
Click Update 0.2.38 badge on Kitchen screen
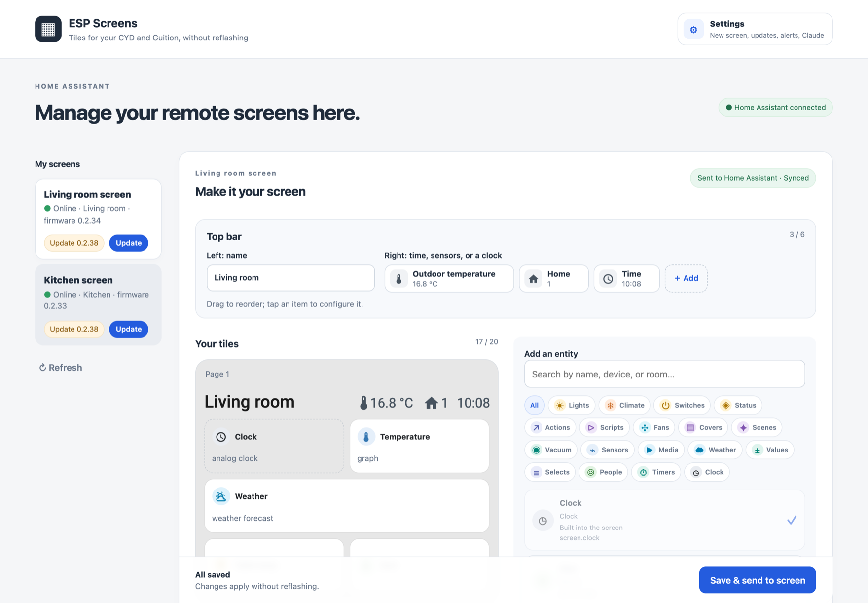pos(74,329)
